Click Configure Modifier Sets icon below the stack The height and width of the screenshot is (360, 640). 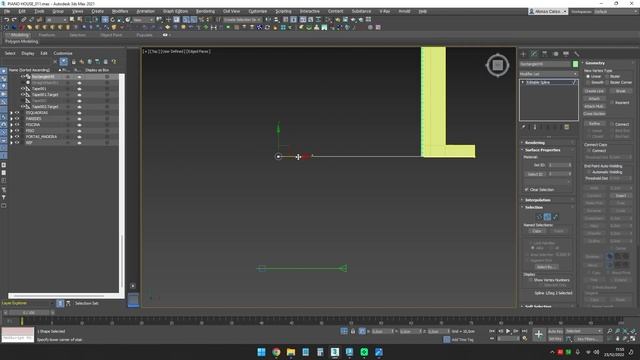(x=567, y=127)
